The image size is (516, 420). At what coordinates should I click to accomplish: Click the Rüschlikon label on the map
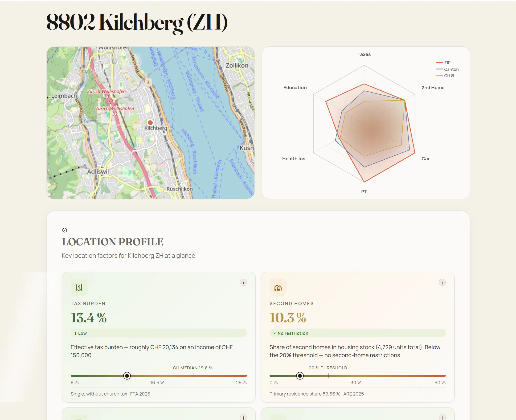pos(180,189)
